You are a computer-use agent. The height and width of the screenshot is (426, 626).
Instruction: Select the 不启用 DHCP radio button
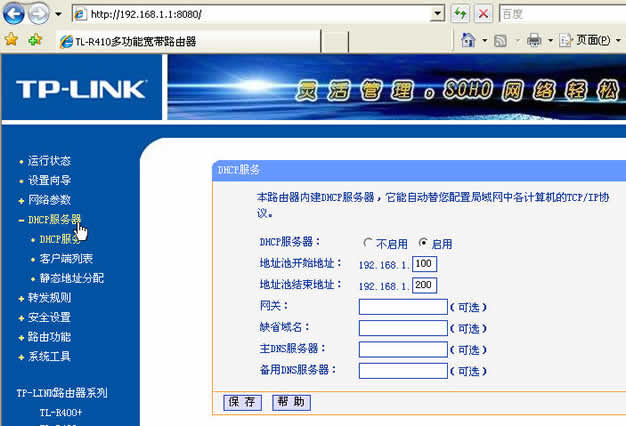pos(368,243)
